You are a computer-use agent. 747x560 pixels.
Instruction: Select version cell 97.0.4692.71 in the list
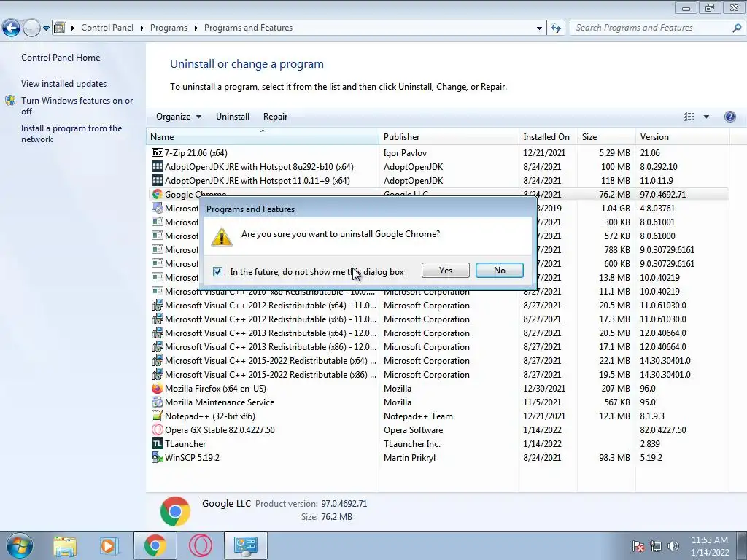click(662, 194)
